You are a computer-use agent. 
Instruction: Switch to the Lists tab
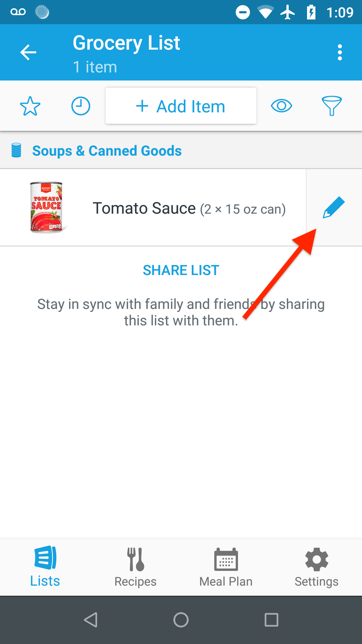click(x=45, y=566)
